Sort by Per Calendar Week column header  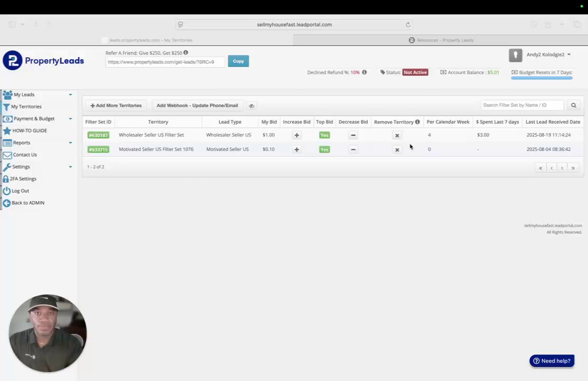point(448,122)
